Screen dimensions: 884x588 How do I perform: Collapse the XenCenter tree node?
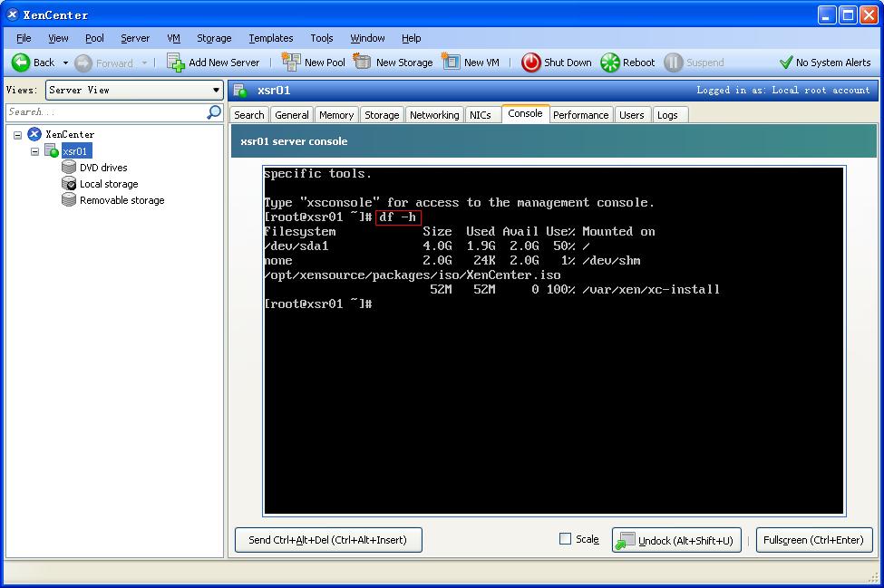click(17, 135)
